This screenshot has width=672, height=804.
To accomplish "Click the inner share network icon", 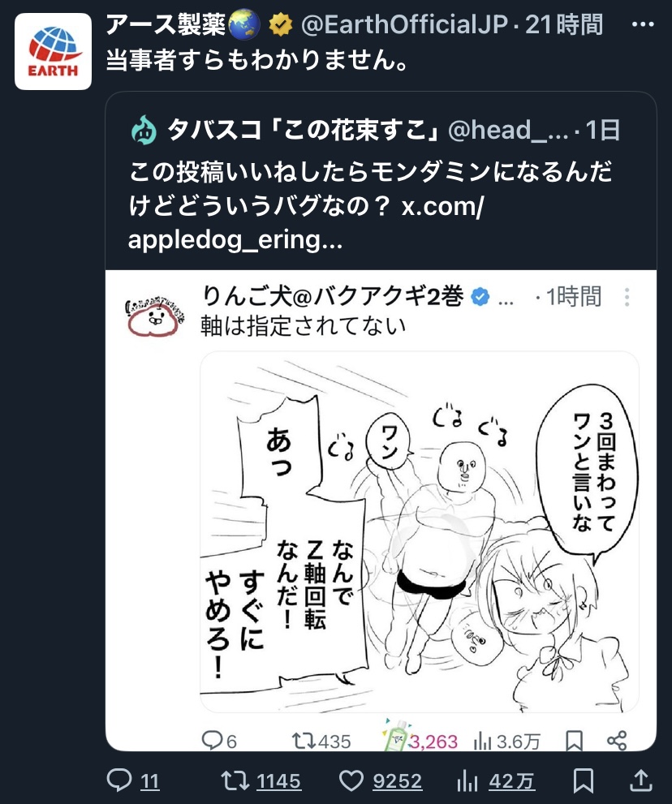I will click(617, 741).
